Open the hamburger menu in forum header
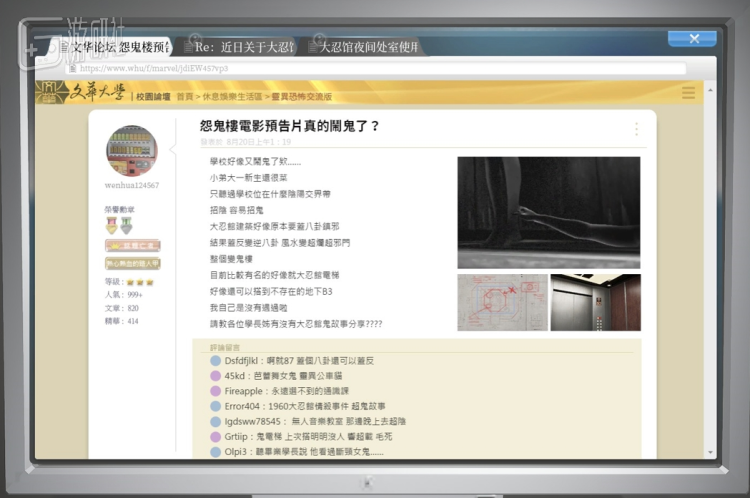 tap(688, 93)
